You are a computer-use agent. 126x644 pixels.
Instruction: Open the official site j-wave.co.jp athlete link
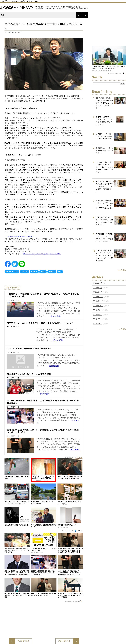(x=42, y=254)
